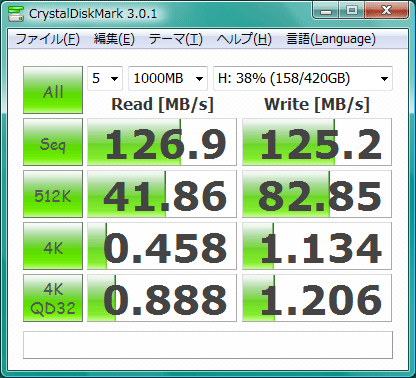Select the 512K write result 82.85
This screenshot has width=416, height=378.
(x=317, y=194)
